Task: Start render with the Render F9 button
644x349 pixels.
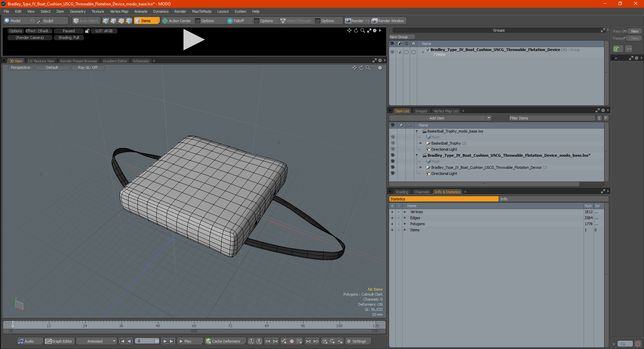Action: pyautogui.click(x=357, y=21)
